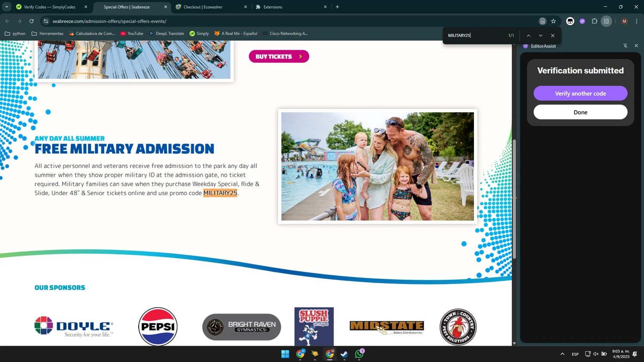
Task: Open a new browser tab
Action: click(x=337, y=7)
